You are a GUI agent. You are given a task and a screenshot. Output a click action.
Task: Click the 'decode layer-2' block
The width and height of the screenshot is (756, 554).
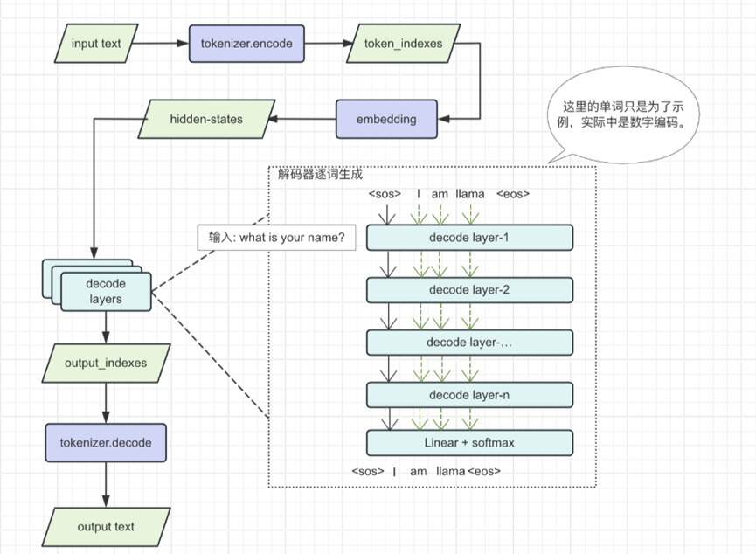tap(469, 290)
